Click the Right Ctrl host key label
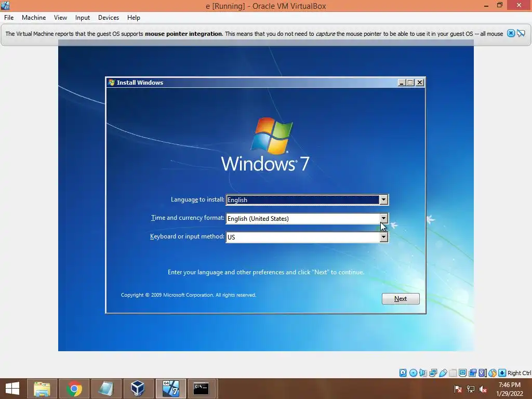532x399 pixels. point(519,373)
